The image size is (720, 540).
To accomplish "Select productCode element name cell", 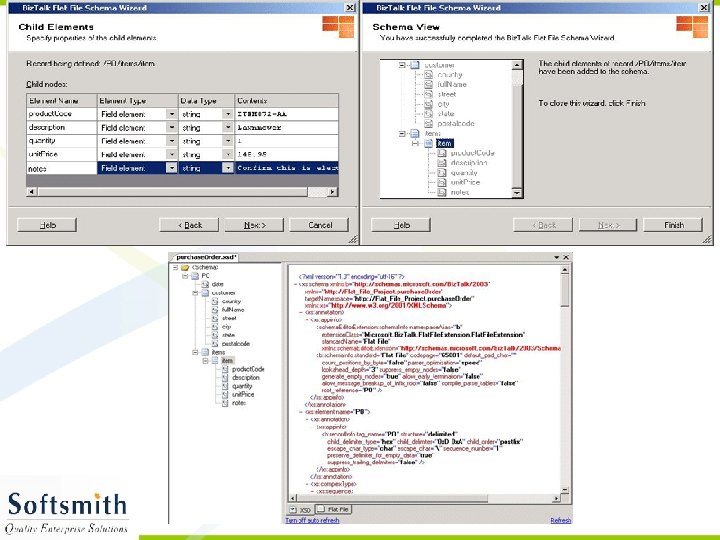I will 62,114.
